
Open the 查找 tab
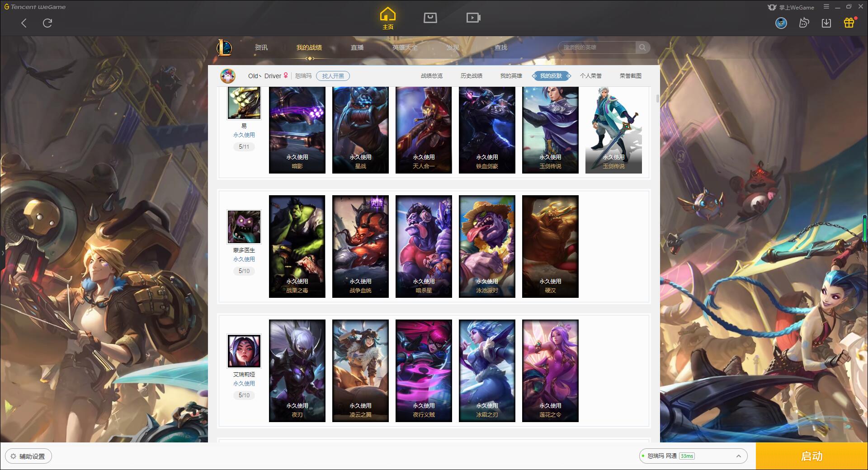pos(501,47)
